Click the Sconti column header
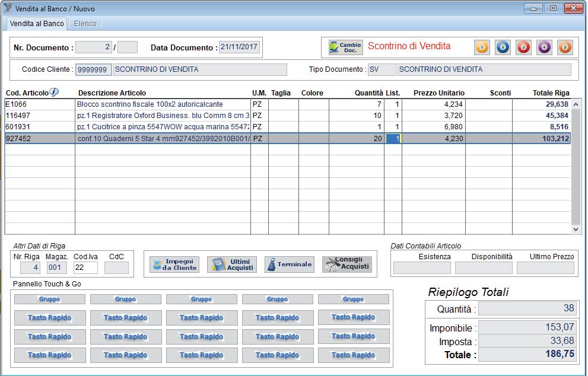Image resolution: width=588 pixels, height=376 pixels. [x=500, y=93]
